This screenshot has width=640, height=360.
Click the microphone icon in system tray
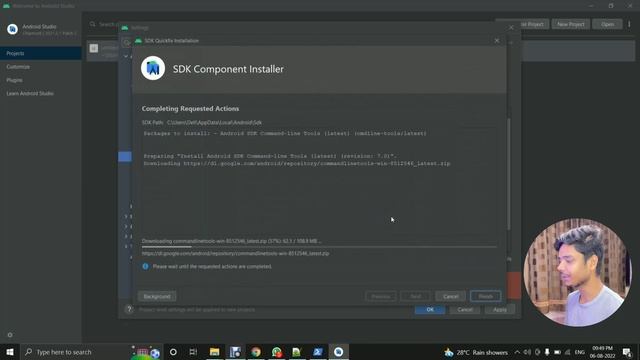pyautogui.click(x=547, y=352)
